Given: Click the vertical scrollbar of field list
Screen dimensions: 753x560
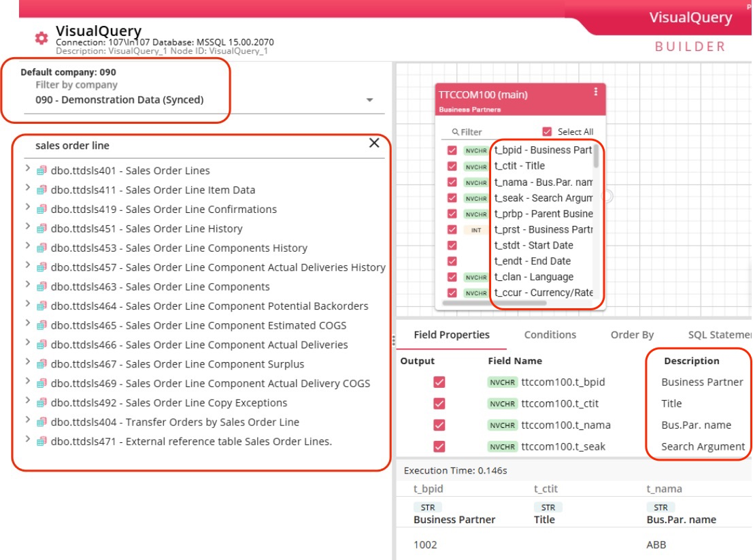Looking at the screenshot, I should 596,156.
